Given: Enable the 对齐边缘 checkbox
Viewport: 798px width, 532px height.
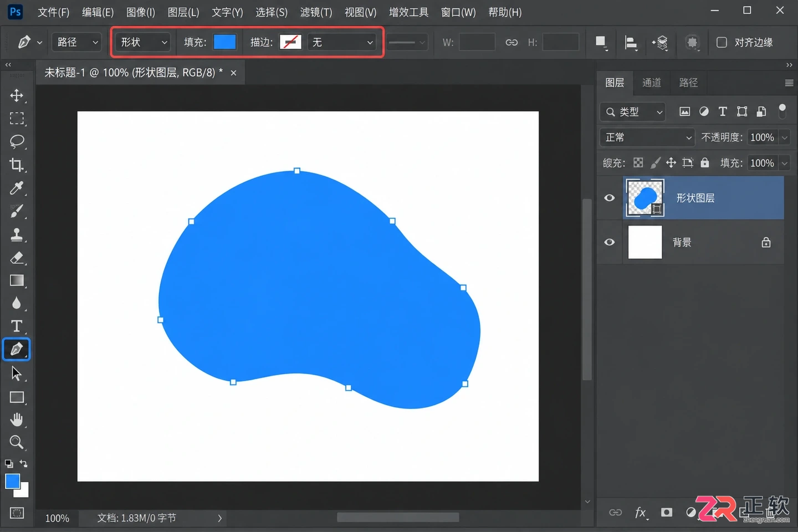Looking at the screenshot, I should click(722, 43).
